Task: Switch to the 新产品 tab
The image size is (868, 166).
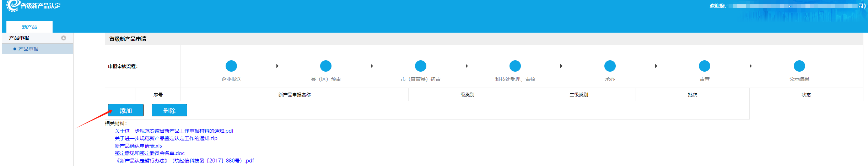Action: [x=29, y=27]
